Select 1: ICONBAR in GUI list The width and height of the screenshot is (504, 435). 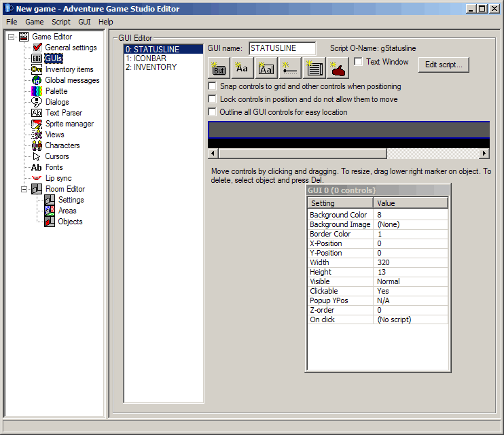pyautogui.click(x=164, y=58)
